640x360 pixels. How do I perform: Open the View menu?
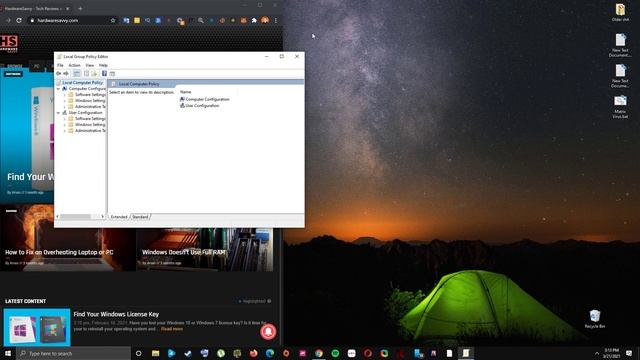(x=89, y=65)
